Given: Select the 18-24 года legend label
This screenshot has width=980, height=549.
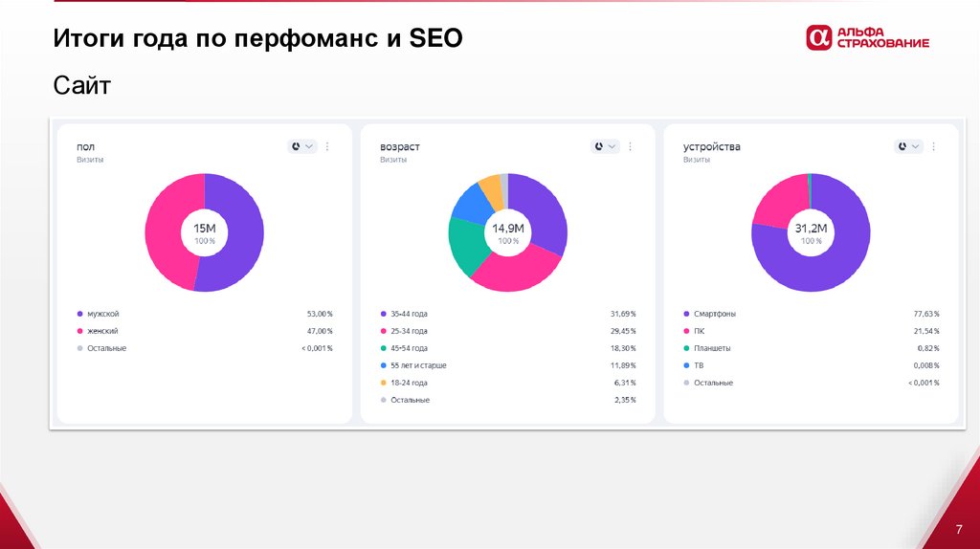Looking at the screenshot, I should pos(410,383).
